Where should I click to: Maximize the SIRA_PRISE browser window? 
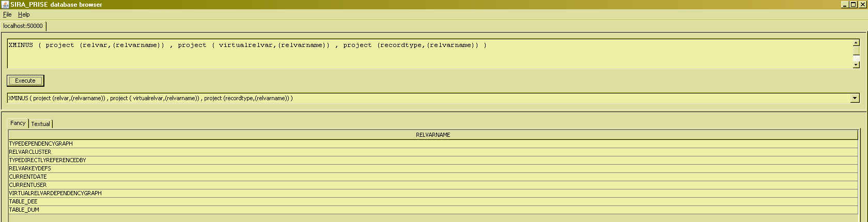(x=854, y=5)
